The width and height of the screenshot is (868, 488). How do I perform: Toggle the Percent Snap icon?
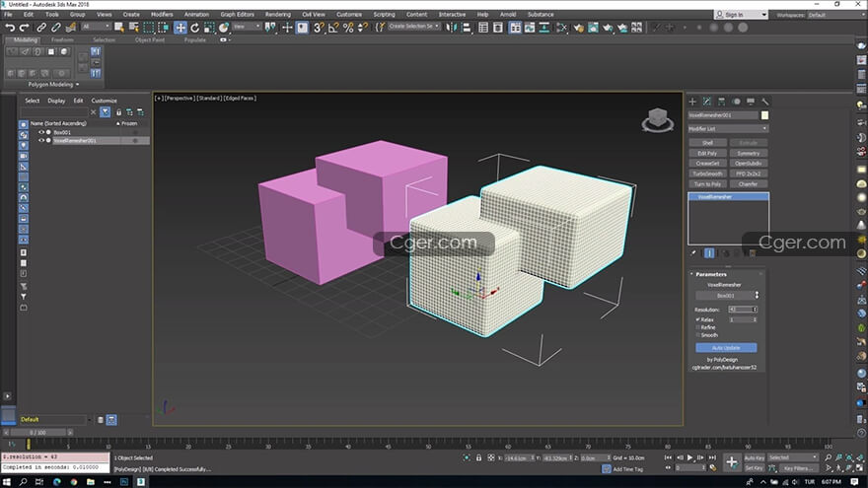(348, 28)
